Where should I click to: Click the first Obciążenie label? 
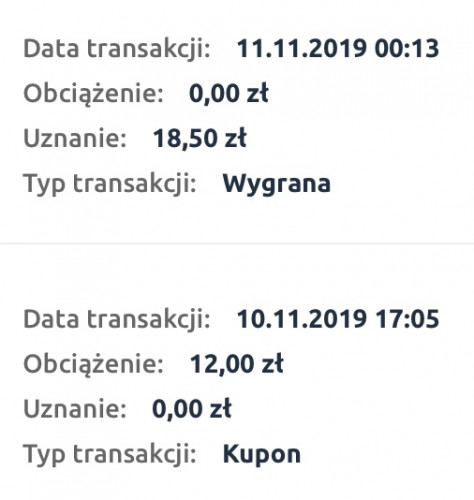[x=94, y=94]
